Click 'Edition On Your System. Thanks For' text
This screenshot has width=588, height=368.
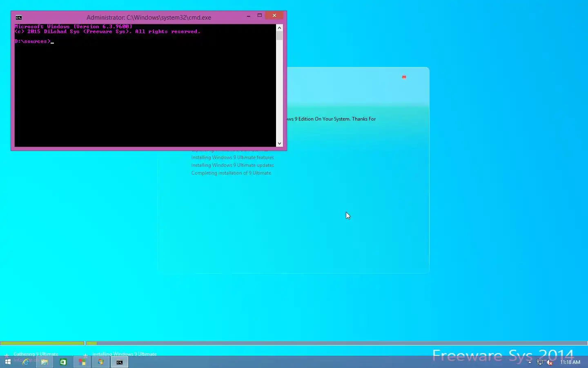click(337, 119)
